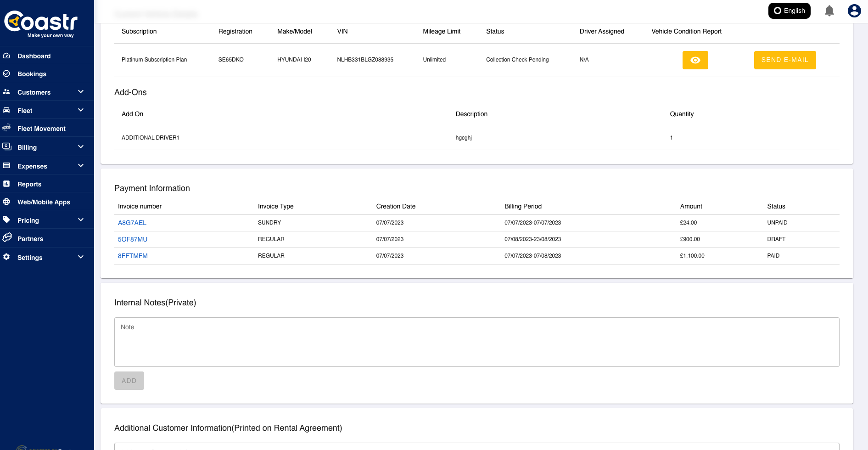The height and width of the screenshot is (450, 868).
Task: Expand the Settings dropdown chevron
Action: click(x=81, y=257)
